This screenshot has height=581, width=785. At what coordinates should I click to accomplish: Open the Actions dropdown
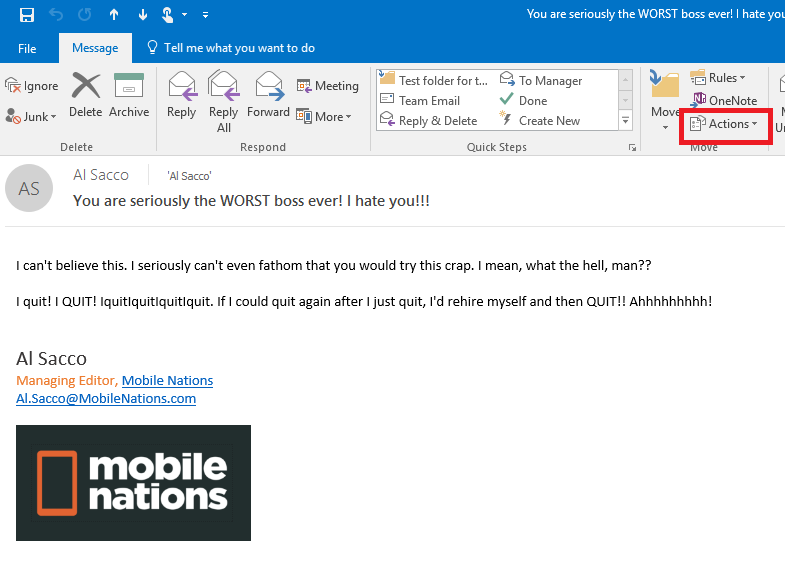(x=723, y=124)
